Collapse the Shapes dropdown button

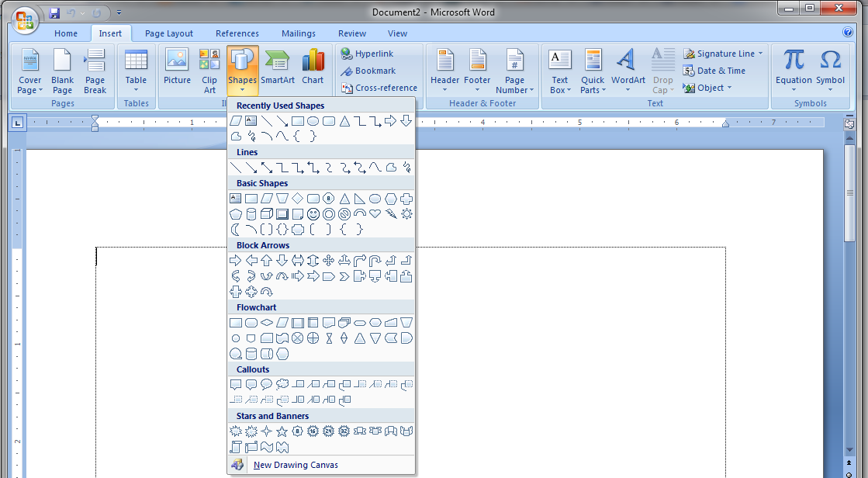click(243, 71)
